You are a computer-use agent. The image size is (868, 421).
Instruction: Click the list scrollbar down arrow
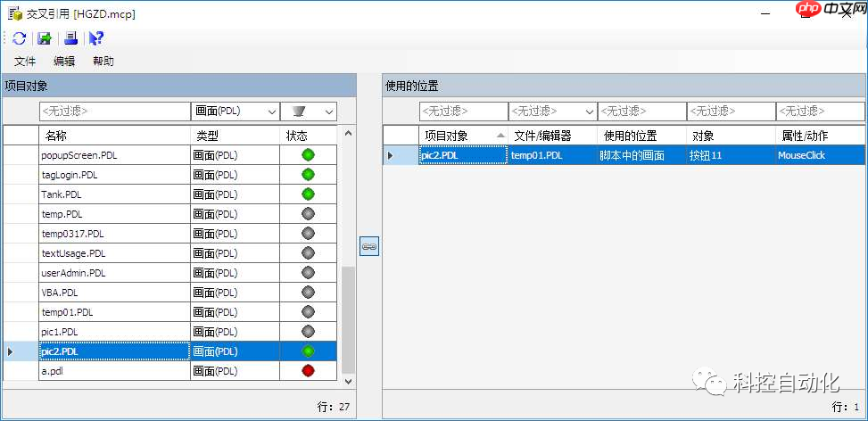coord(348,381)
